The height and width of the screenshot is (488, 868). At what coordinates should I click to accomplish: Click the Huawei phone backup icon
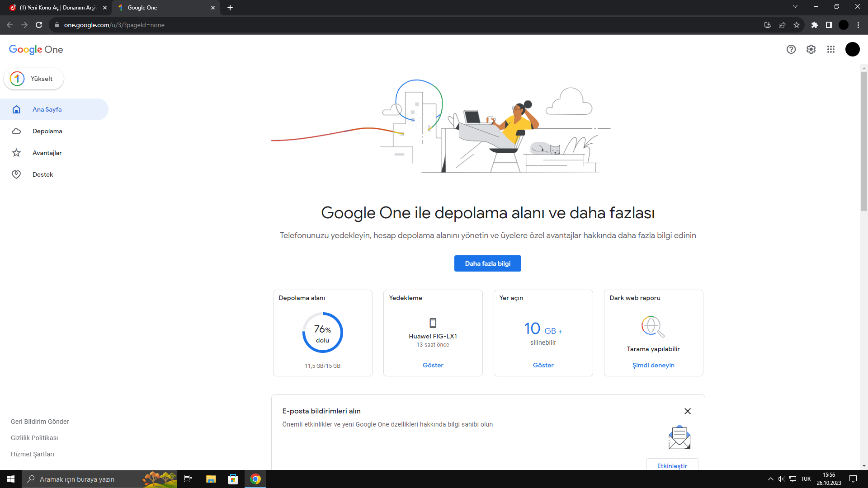click(433, 323)
